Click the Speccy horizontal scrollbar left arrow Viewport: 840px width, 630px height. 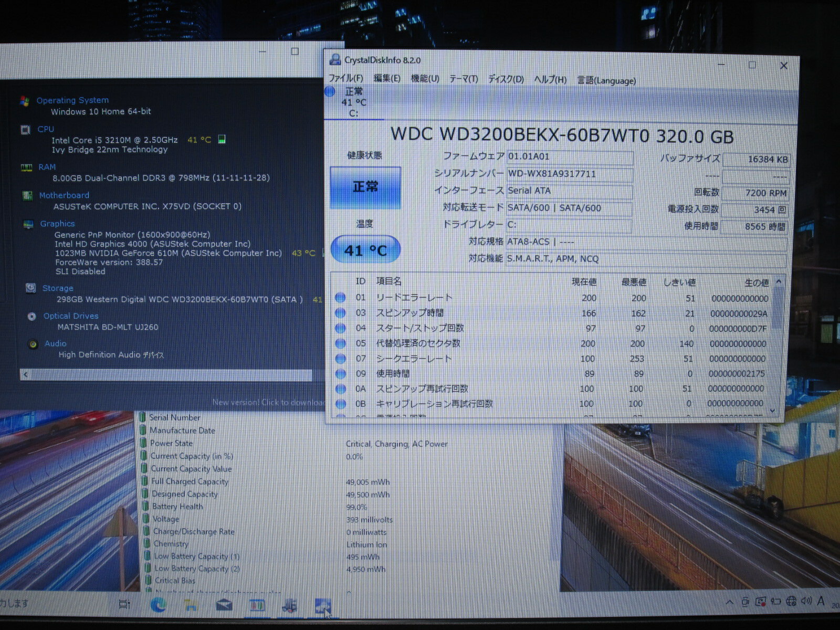pos(25,375)
